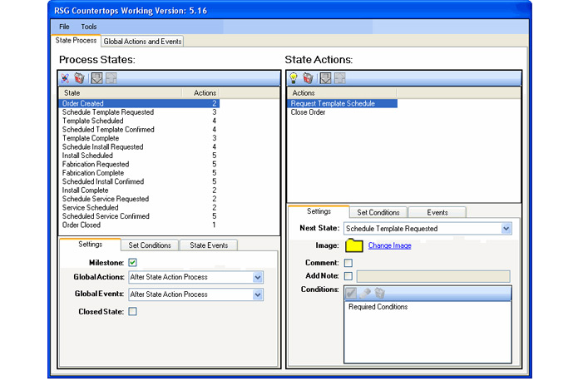This screenshot has width=588, height=381.
Task: Select the Install Scheduled state row
Action: click(139, 156)
